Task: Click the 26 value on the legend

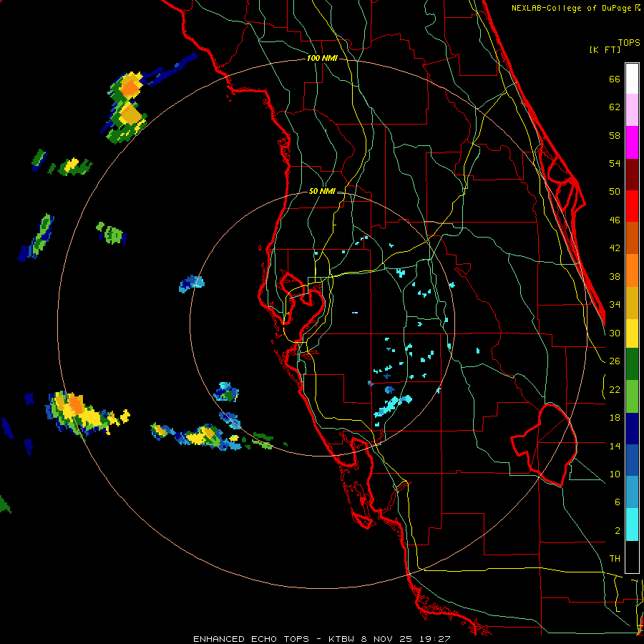Action: point(615,361)
